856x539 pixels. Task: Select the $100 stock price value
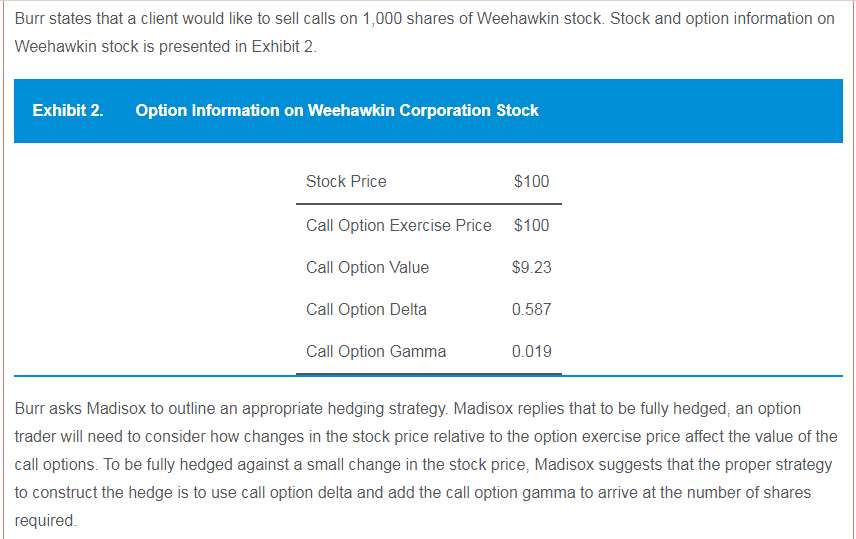pos(531,181)
